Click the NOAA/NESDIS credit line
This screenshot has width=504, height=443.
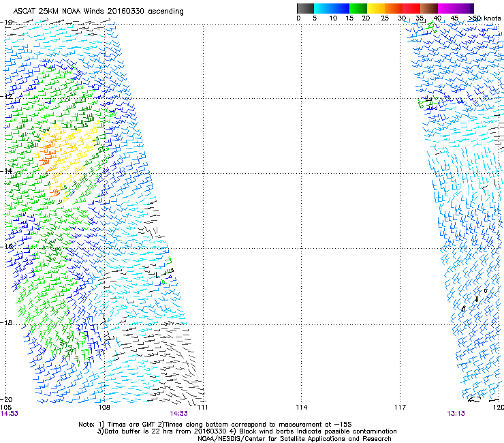(x=294, y=439)
